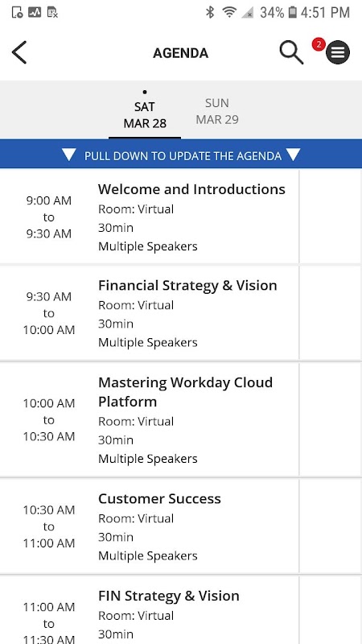
Task: Open the FIN Strategy & Vision session
Action: 150,610
